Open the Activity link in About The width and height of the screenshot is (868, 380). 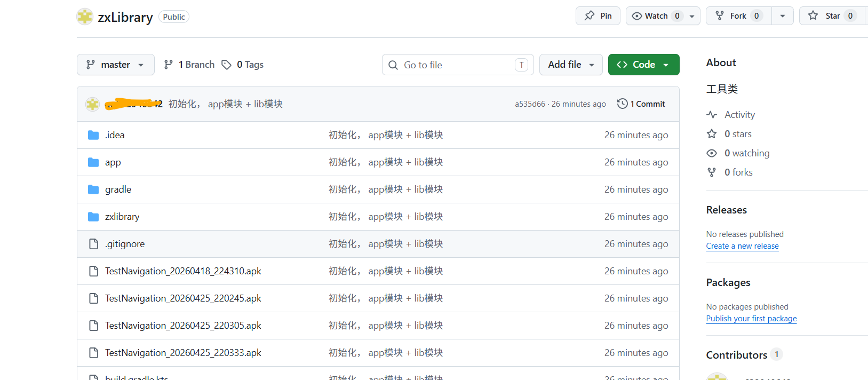coord(739,115)
